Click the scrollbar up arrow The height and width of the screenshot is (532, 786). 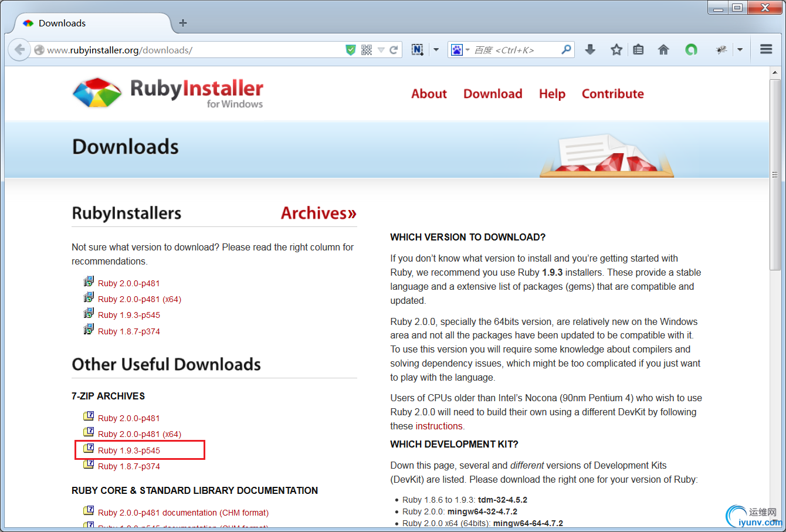click(x=775, y=73)
